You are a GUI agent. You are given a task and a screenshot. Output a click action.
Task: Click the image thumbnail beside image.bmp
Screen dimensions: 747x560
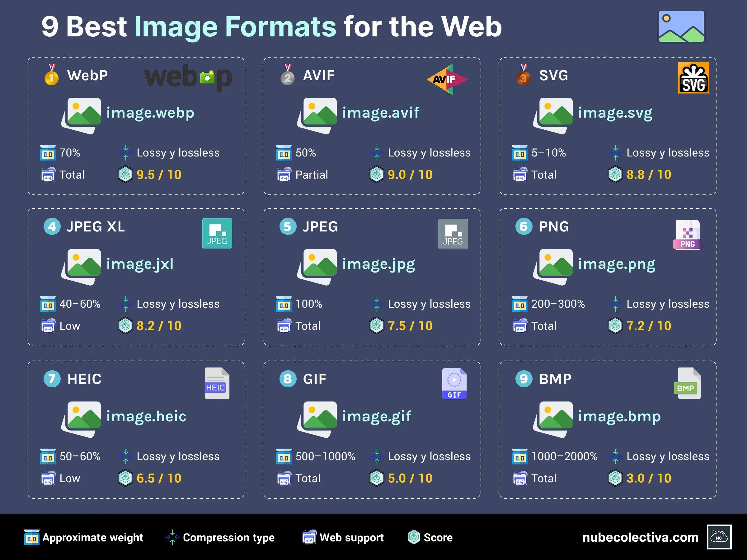pyautogui.click(x=553, y=420)
